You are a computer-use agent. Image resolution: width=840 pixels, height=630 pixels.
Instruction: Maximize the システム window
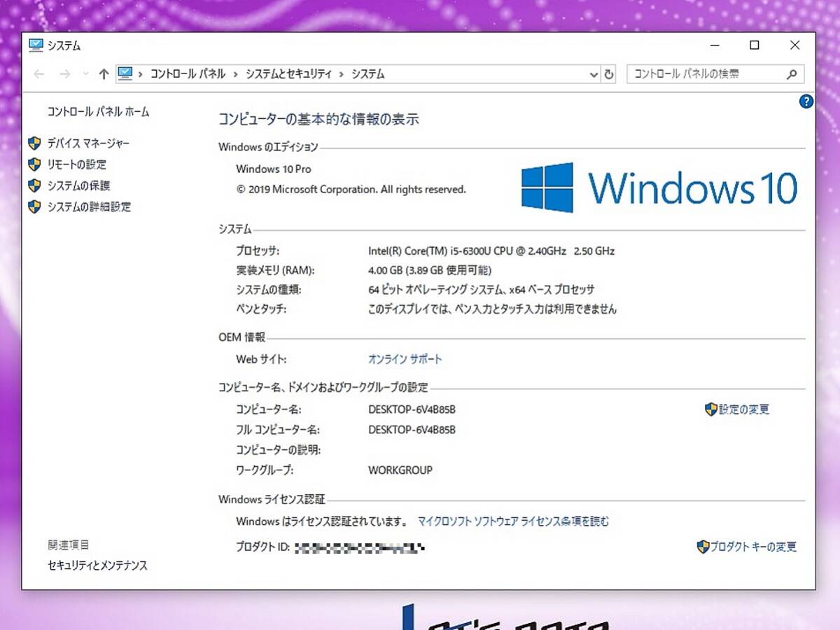[x=754, y=45]
